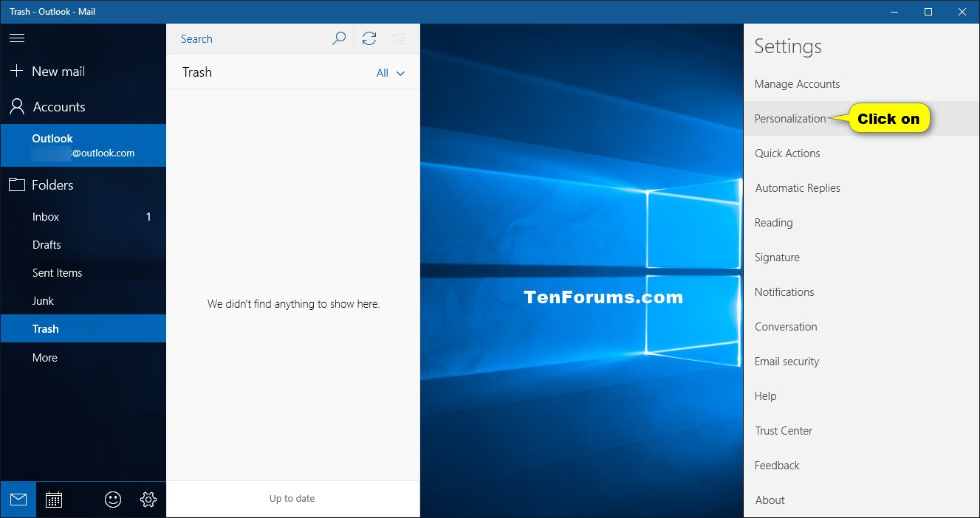
Task: Show More folders
Action: 83,358
